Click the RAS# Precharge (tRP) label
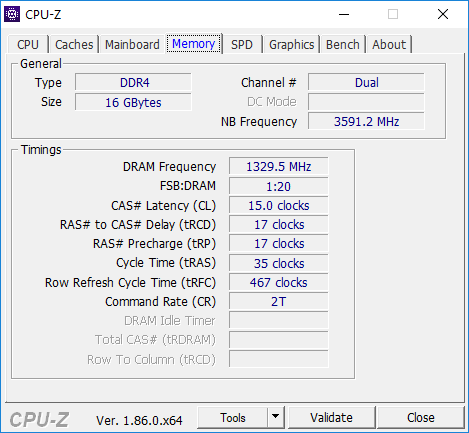Screen dimensions: 469x433 point(154,244)
